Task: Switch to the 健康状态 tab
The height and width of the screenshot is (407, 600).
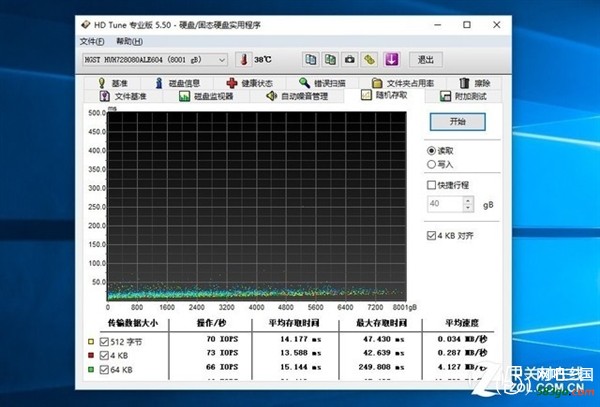Action: [x=249, y=83]
